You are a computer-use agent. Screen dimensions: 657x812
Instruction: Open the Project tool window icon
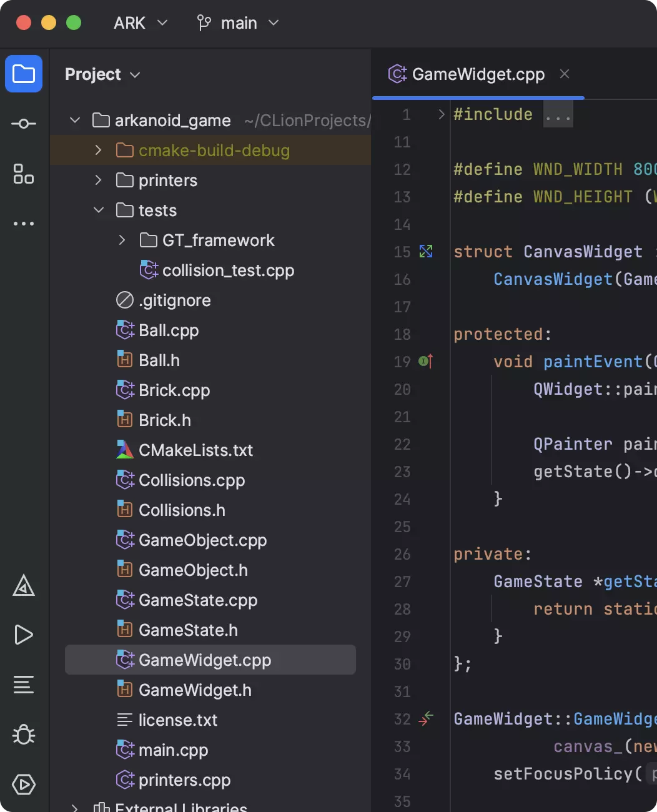pyautogui.click(x=24, y=74)
